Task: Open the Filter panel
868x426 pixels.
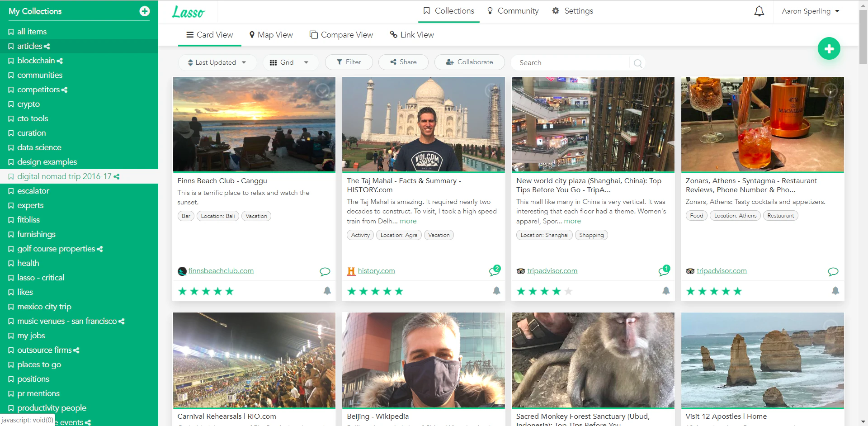Action: (349, 62)
